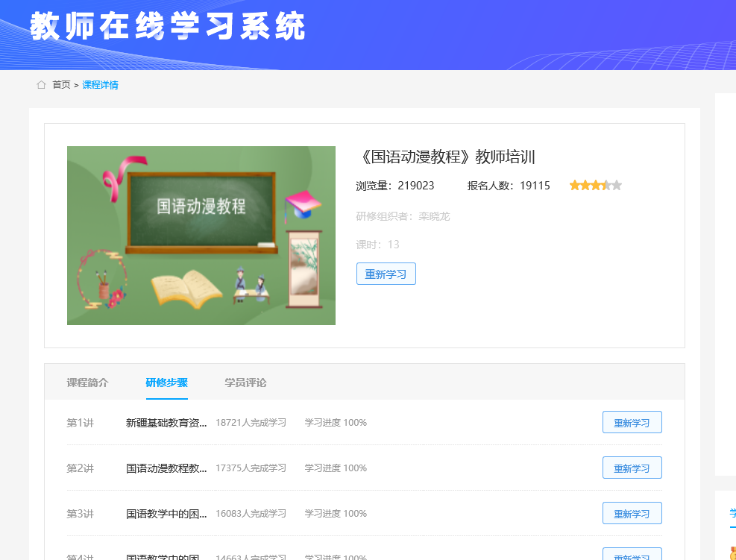The height and width of the screenshot is (560, 736).
Task: Click 重新学习 for 第2讲
Action: pos(632,468)
